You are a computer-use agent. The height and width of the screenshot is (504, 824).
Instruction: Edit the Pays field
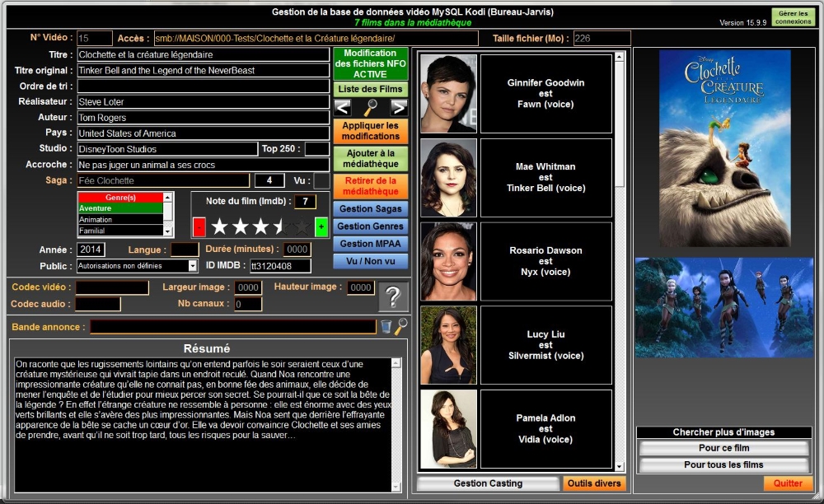coord(204,133)
